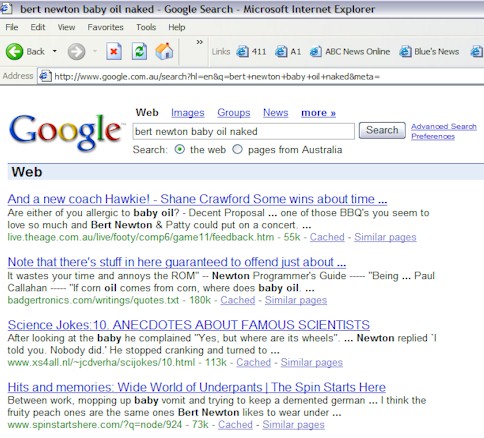Open the 411 links bar shortcut

coord(251,52)
